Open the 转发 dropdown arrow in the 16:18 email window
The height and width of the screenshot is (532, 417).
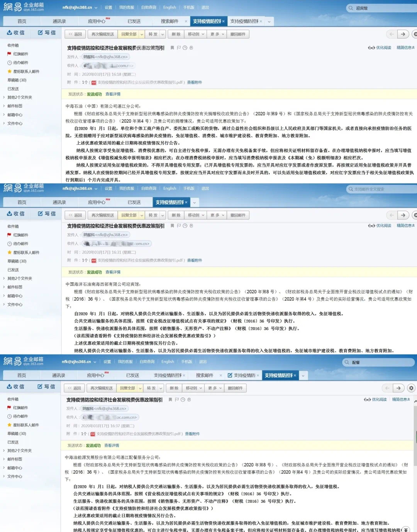[x=163, y=34]
